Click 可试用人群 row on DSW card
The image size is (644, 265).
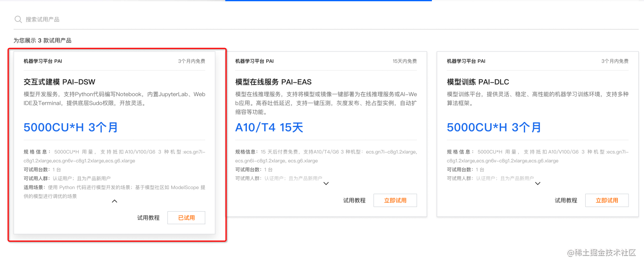[67, 178]
